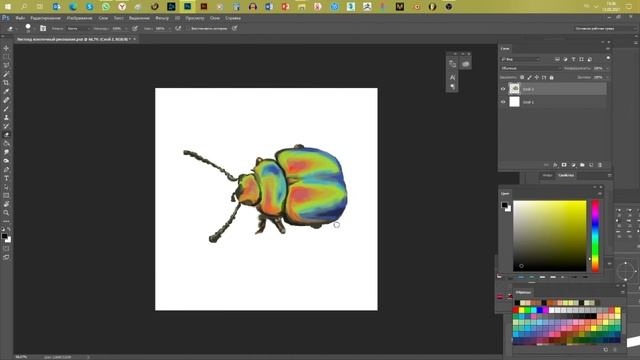Image resolution: width=640 pixels, height=360 pixels.
Task: Select the Eyedropper tool
Action: pos(6,91)
